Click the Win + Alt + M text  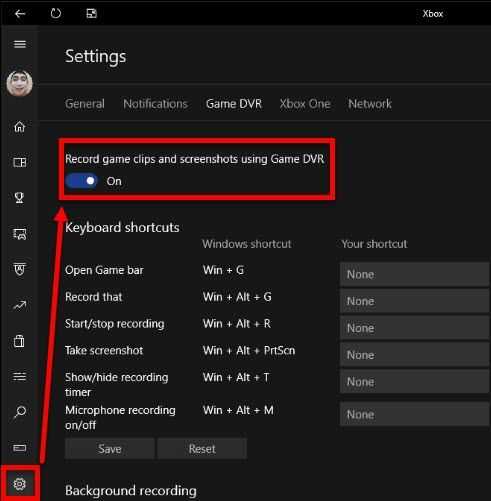(238, 410)
